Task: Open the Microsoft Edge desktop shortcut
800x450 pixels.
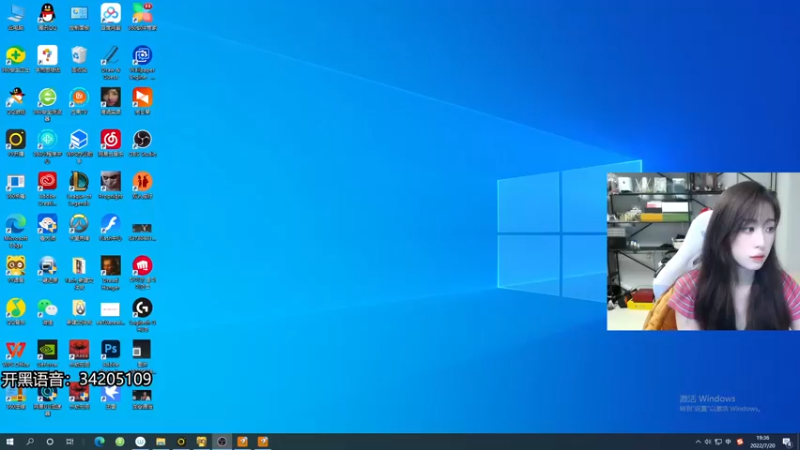Action: [x=16, y=231]
